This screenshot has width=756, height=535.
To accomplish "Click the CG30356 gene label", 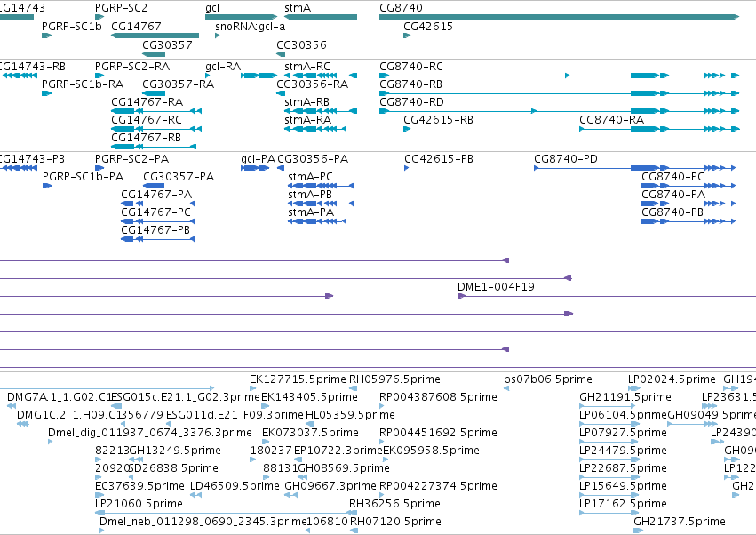I will pos(301,44).
